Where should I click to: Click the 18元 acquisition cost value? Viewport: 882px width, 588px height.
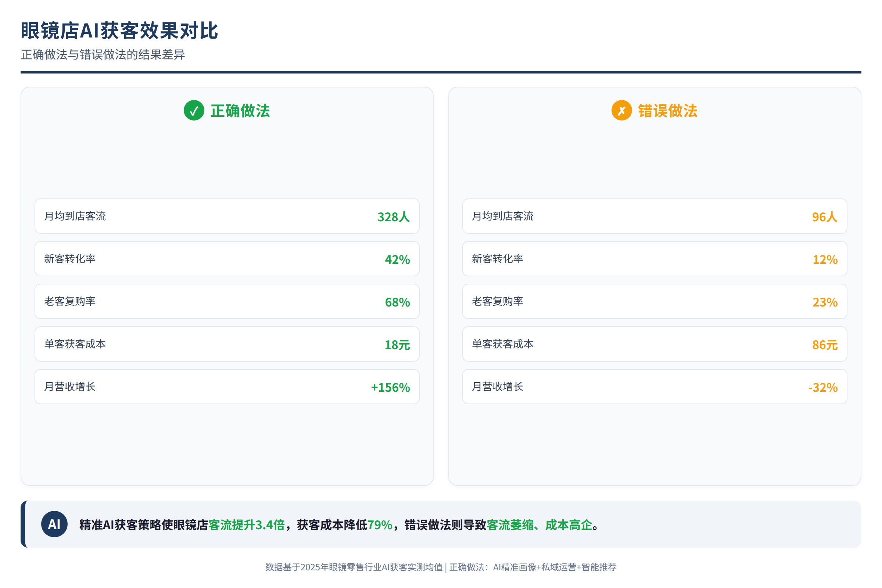398,345
